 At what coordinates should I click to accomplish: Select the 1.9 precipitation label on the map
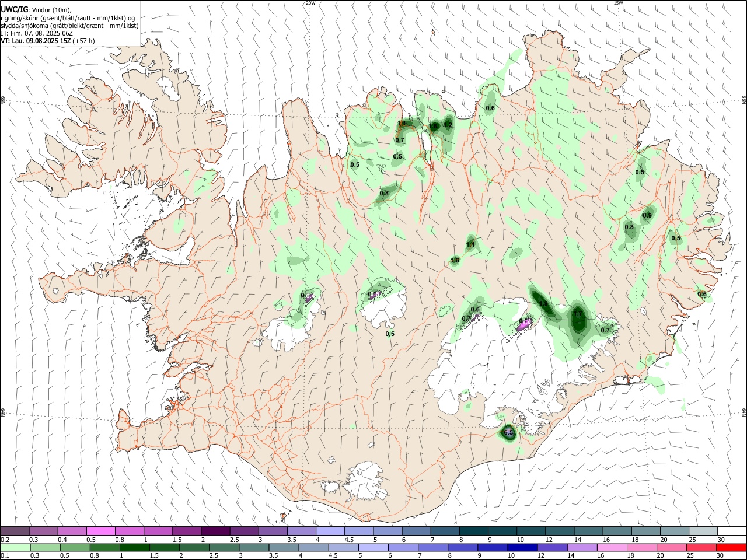543,303
